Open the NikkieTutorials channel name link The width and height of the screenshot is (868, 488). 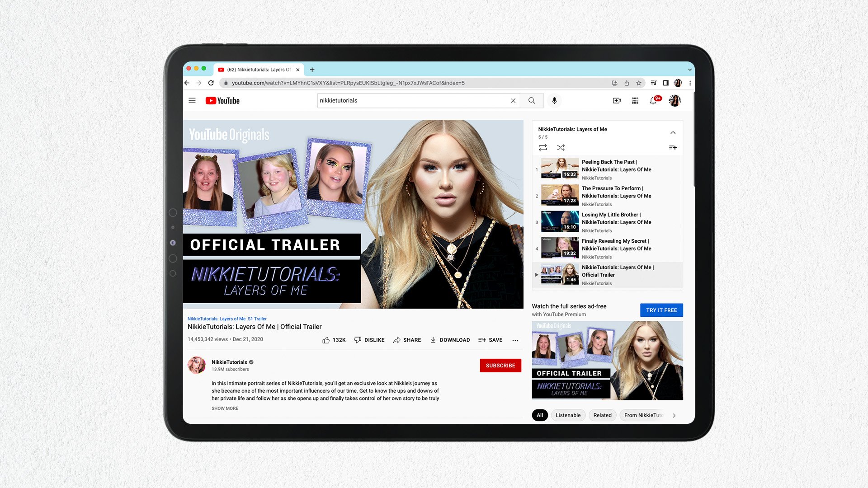tap(229, 362)
